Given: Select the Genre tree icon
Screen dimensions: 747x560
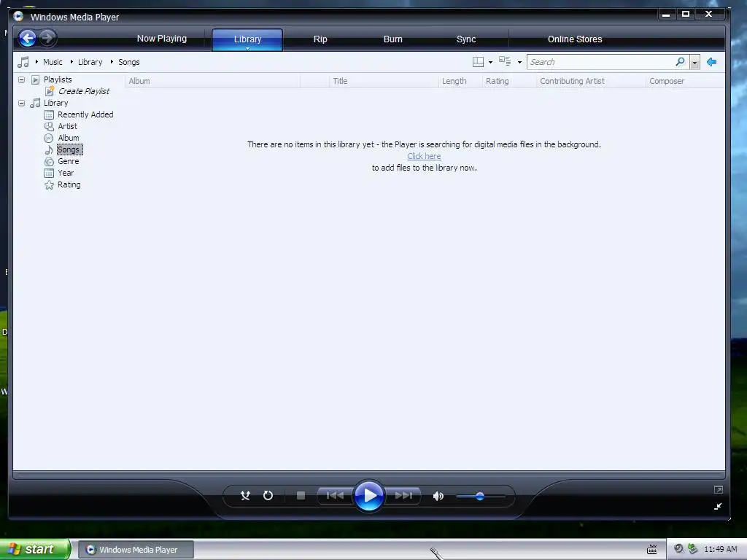Looking at the screenshot, I should point(49,161).
